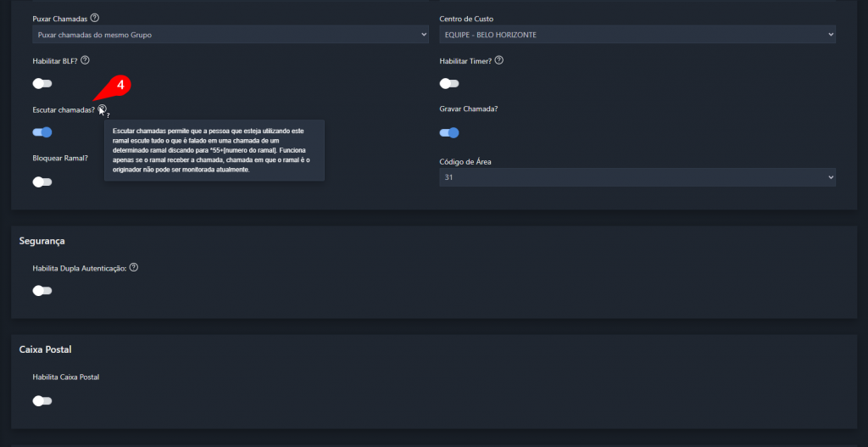This screenshot has width=868, height=447.
Task: Click the Código de Área label
Action: pos(465,162)
